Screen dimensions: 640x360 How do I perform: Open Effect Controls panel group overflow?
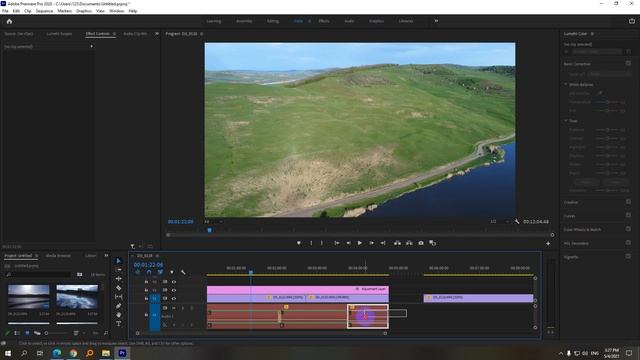point(157,33)
